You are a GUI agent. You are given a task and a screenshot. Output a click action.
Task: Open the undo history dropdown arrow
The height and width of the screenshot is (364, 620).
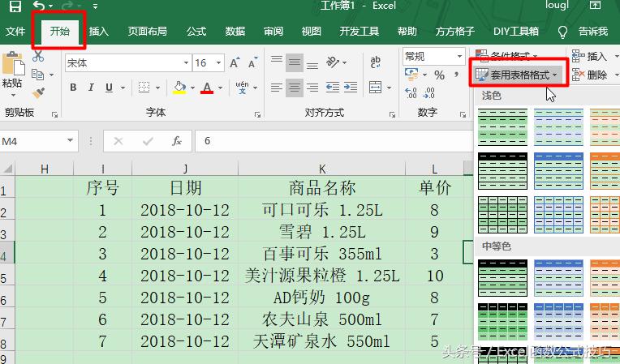[x=51, y=6]
